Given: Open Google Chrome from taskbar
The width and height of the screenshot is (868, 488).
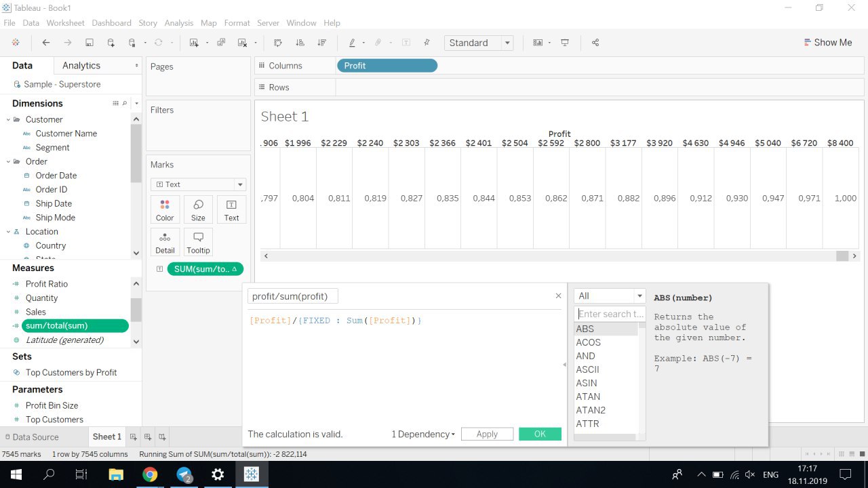Looking at the screenshot, I should [150, 474].
